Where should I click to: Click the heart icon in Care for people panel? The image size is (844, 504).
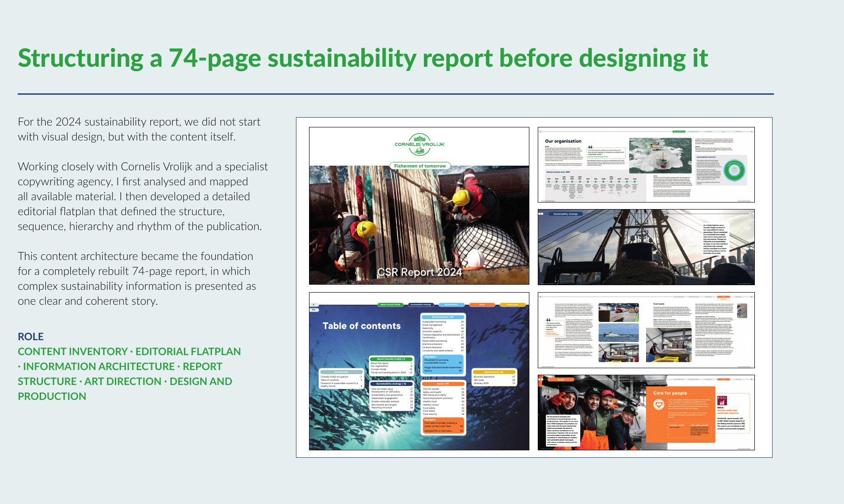click(659, 405)
